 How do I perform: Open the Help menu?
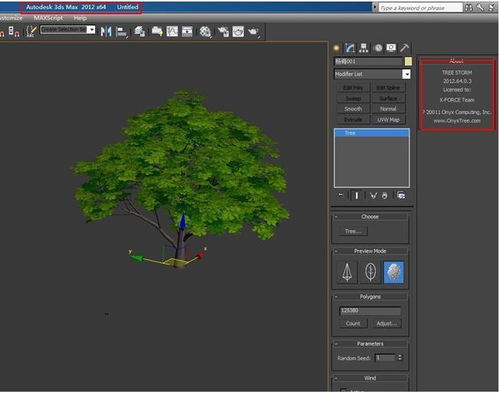[x=80, y=18]
